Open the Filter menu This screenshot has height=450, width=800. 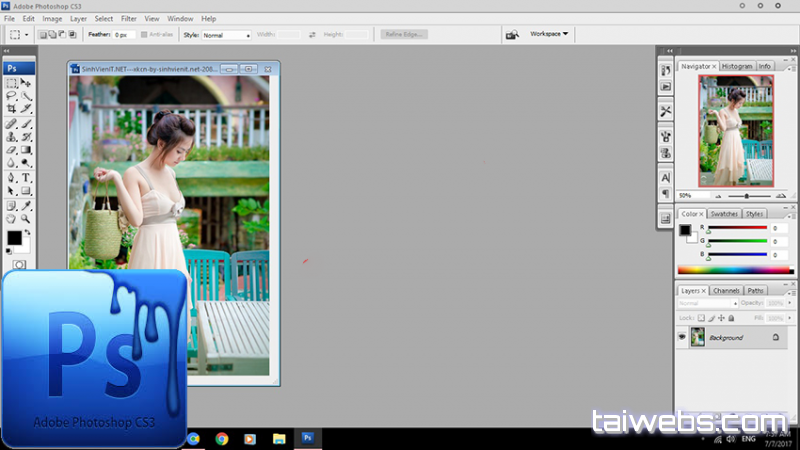point(129,18)
